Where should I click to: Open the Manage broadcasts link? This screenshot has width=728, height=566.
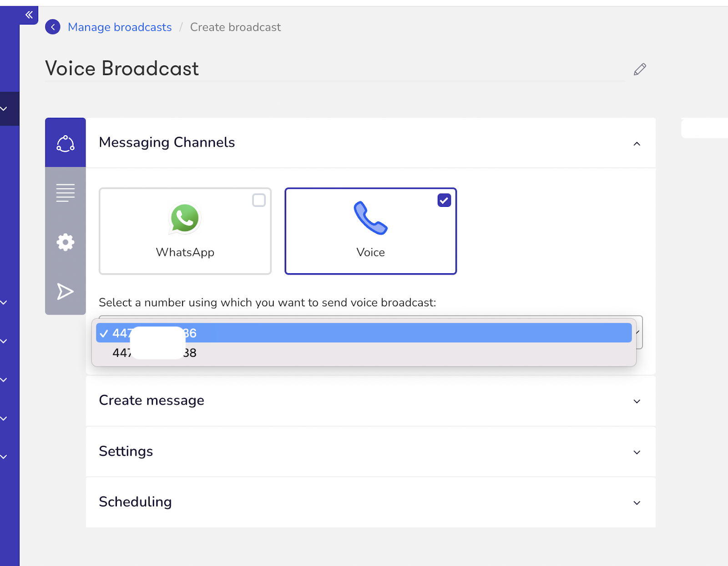[x=119, y=27]
